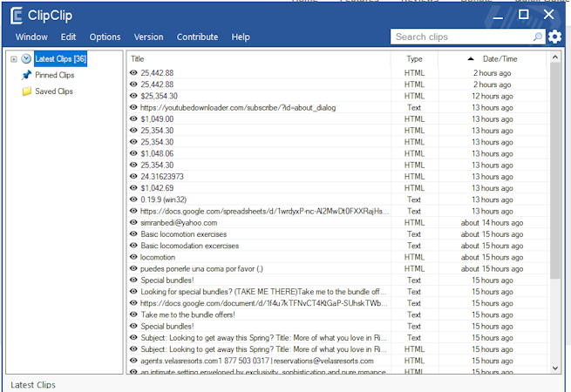Sort by the Type column header
This screenshot has width=571, height=392.
click(414, 59)
